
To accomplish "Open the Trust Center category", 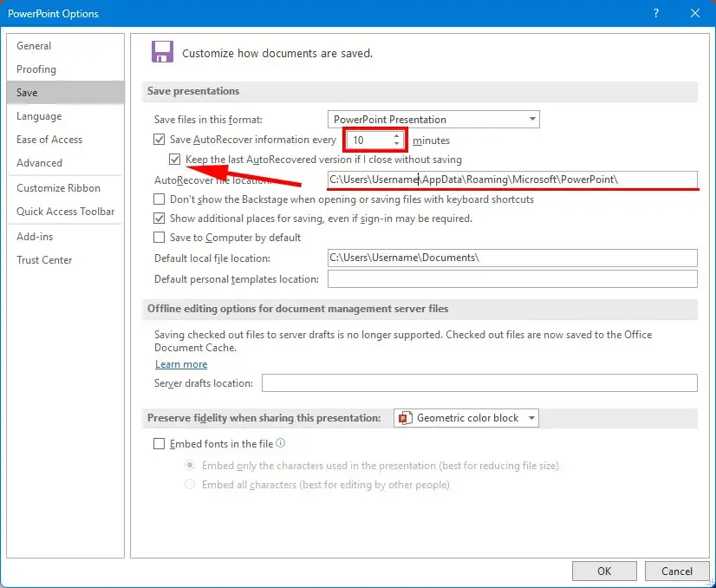I will coord(66,260).
